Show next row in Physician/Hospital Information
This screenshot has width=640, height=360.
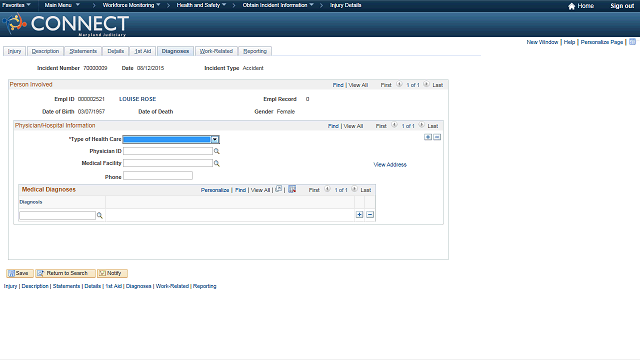(x=421, y=125)
